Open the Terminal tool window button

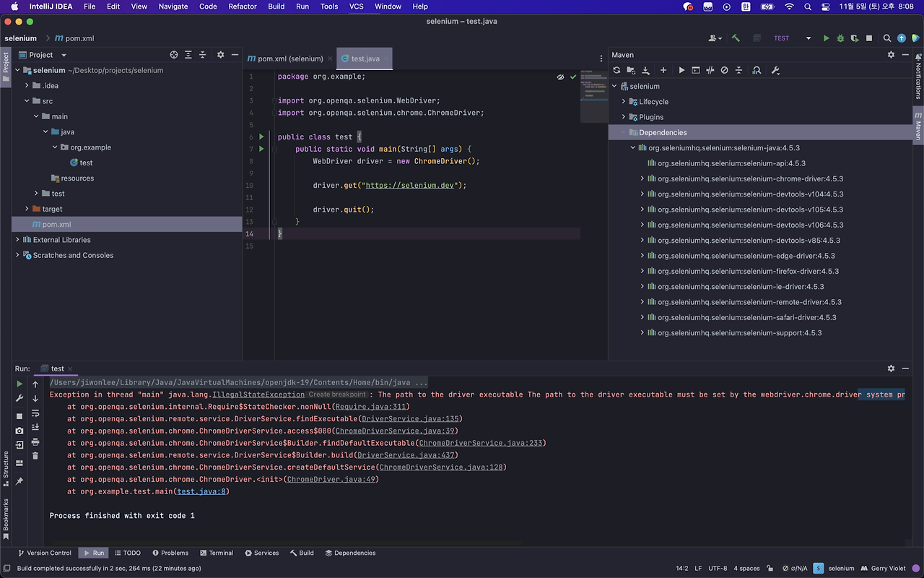(216, 553)
